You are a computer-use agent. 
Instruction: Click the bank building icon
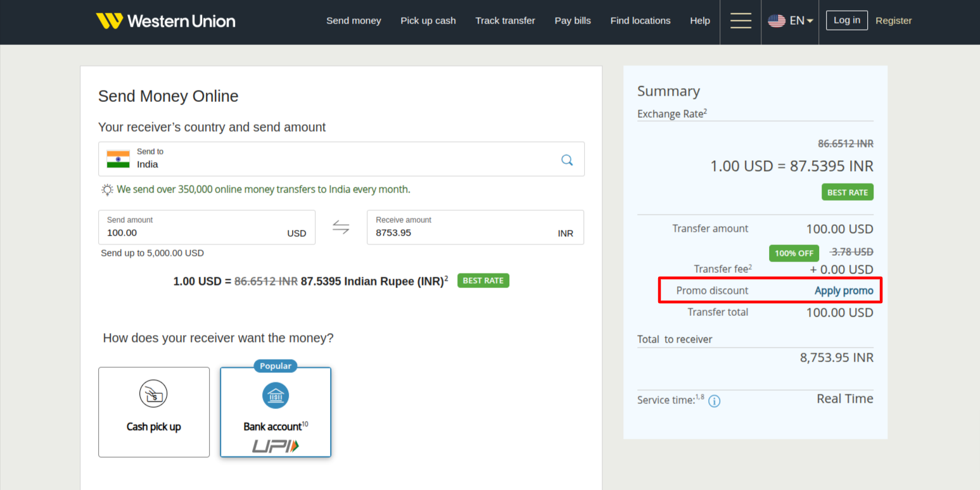pyautogui.click(x=276, y=396)
